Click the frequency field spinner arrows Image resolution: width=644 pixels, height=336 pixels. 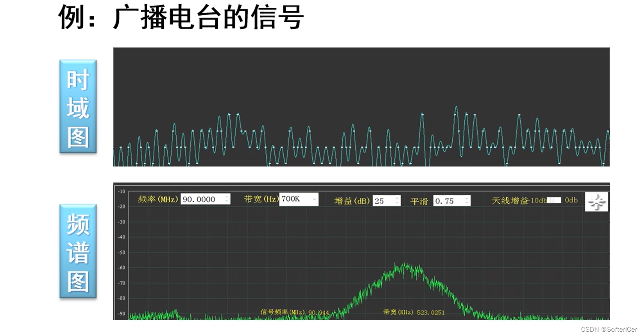pos(227,199)
